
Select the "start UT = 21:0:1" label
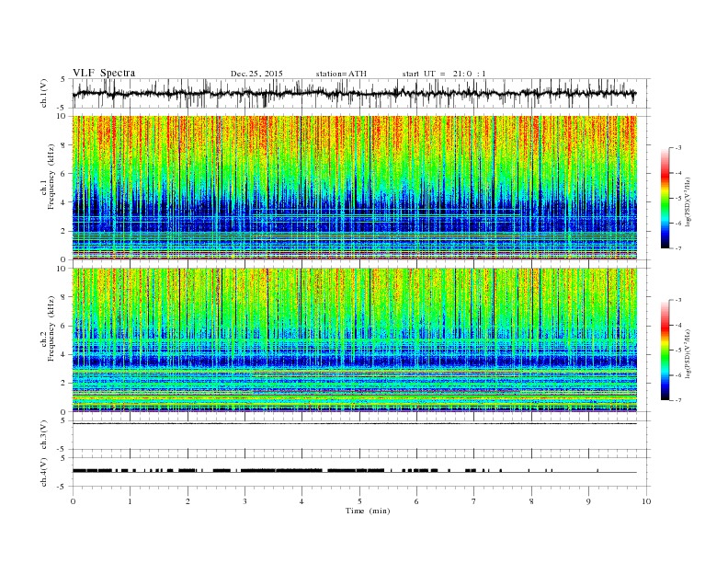click(444, 74)
